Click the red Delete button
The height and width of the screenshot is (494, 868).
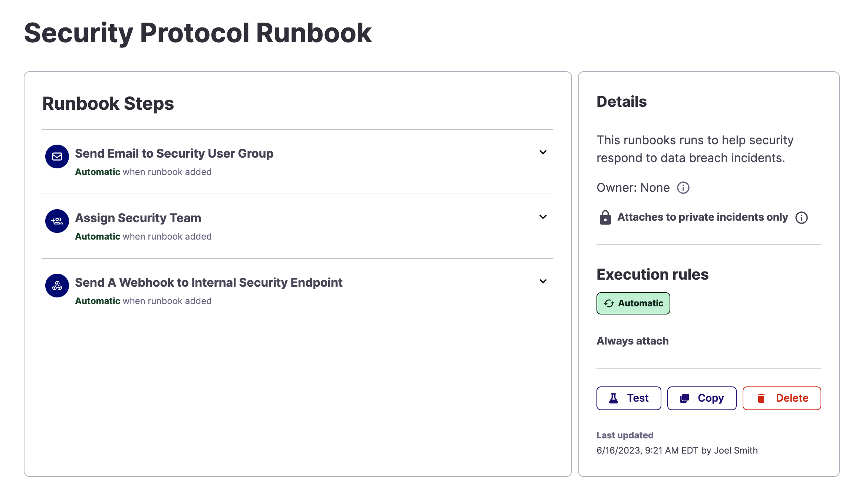tap(782, 398)
